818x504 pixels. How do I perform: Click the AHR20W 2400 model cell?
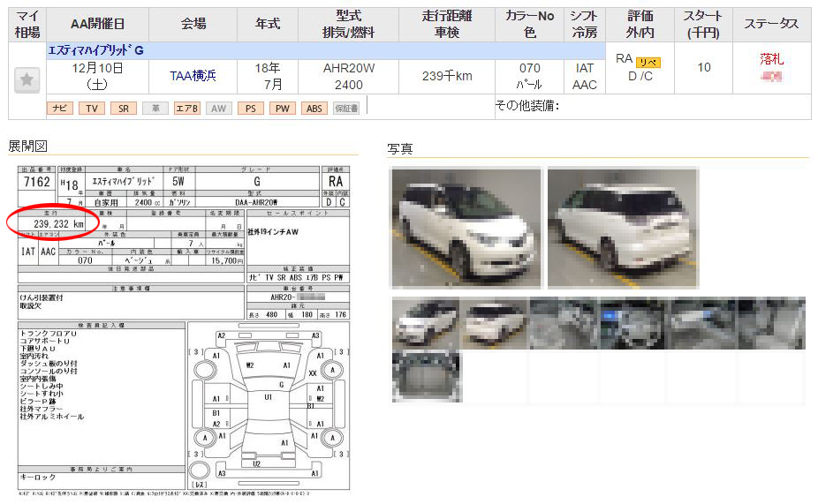point(348,76)
